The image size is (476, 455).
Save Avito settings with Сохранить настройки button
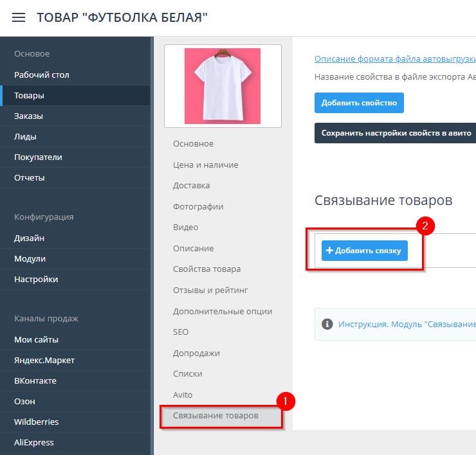(395, 133)
